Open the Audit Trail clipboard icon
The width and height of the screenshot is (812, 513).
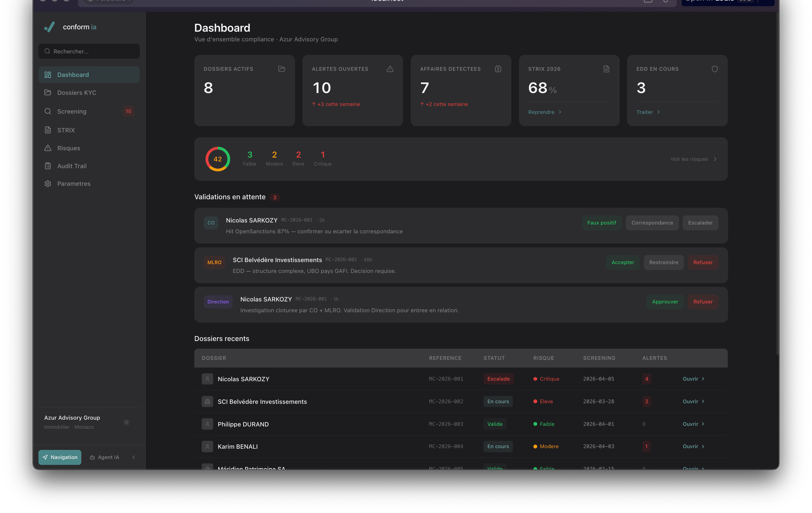point(48,166)
